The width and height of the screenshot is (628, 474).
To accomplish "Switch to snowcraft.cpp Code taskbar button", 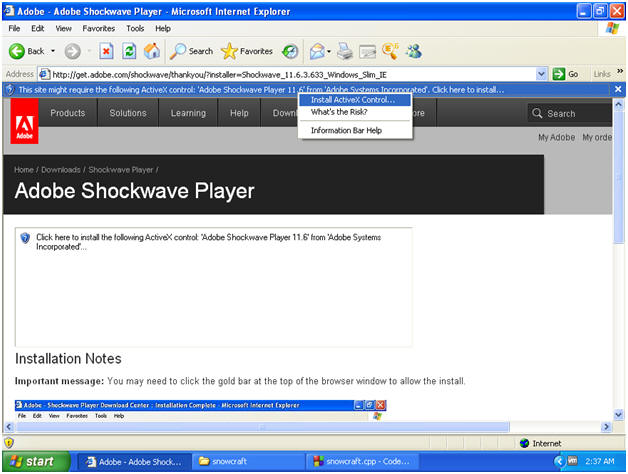I will (x=362, y=462).
